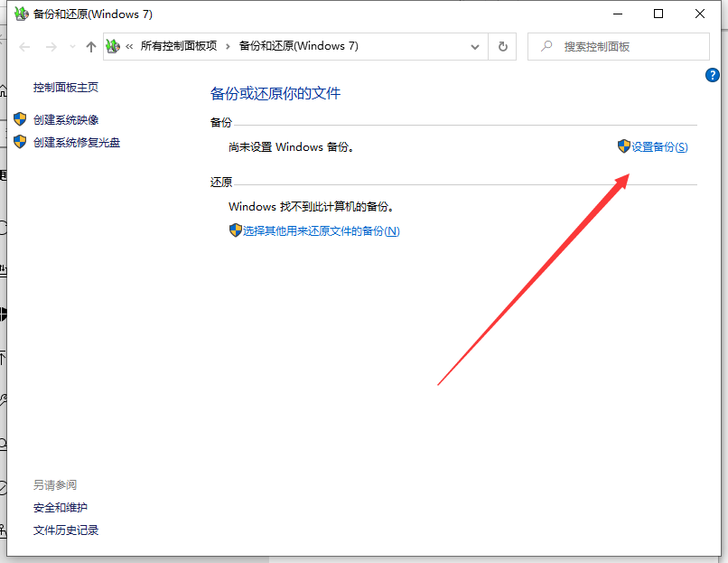Open the 设置备份 link
This screenshot has width=728, height=563.
coord(657,146)
